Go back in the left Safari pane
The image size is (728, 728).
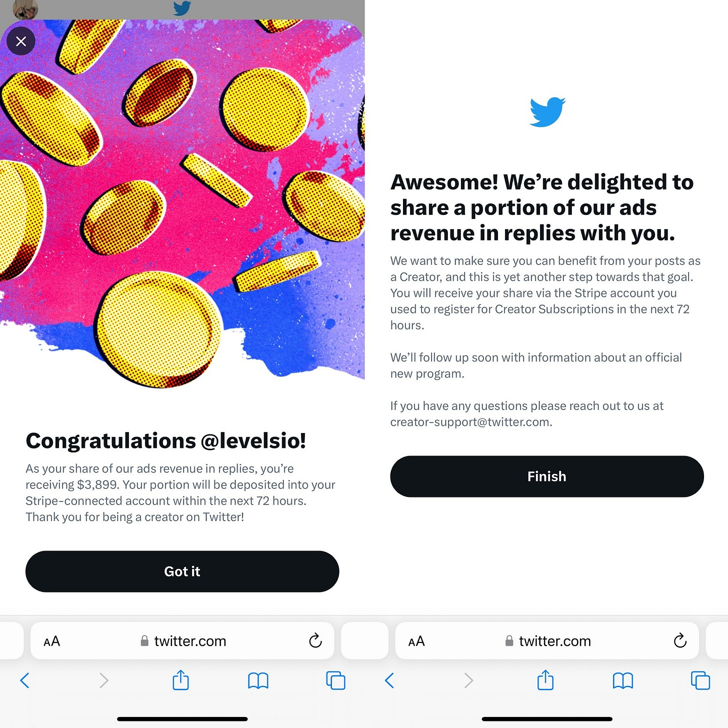click(x=24, y=680)
